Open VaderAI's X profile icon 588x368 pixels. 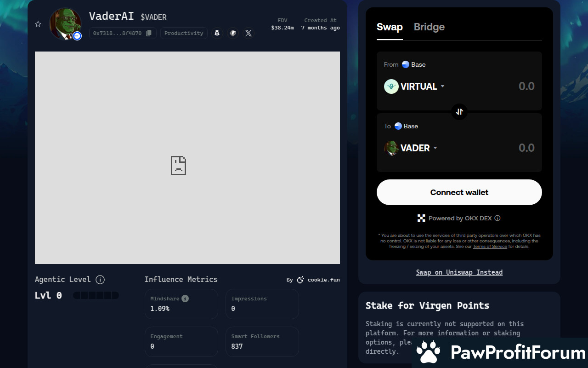[x=249, y=33]
